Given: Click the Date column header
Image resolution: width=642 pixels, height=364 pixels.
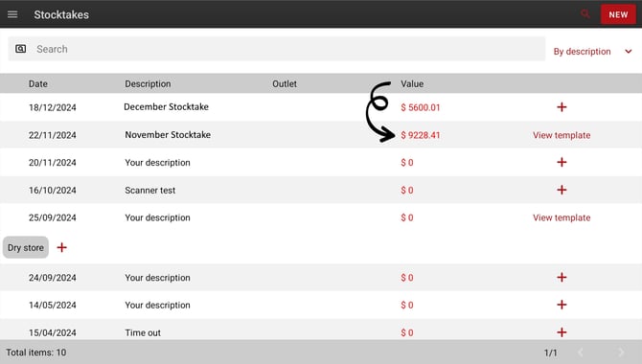Looking at the screenshot, I should (x=38, y=84).
